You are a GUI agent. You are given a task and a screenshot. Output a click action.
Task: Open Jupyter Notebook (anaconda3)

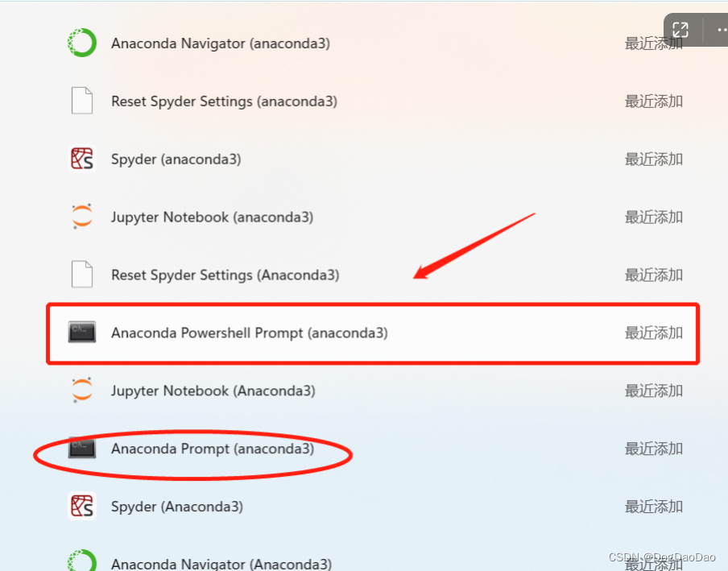(211, 217)
